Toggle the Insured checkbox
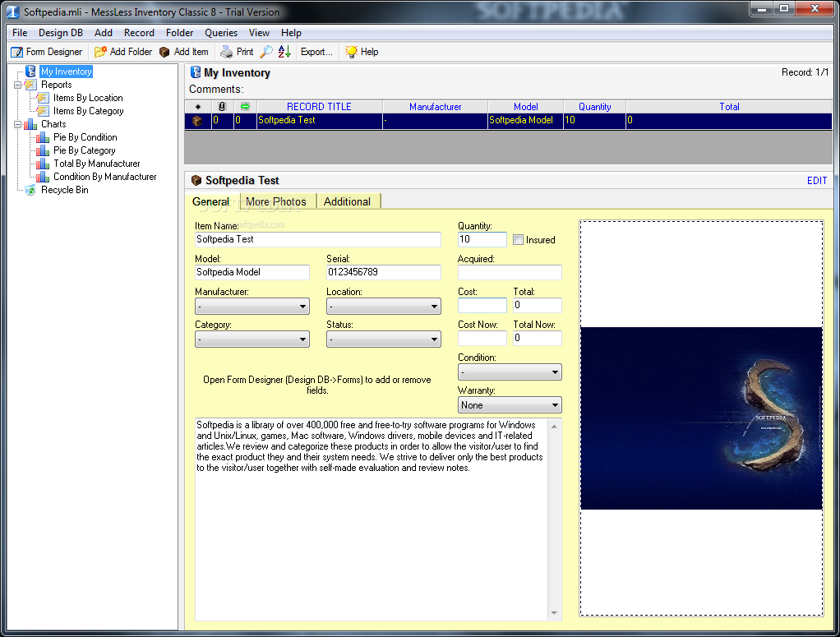Image resolution: width=840 pixels, height=637 pixels. (518, 240)
